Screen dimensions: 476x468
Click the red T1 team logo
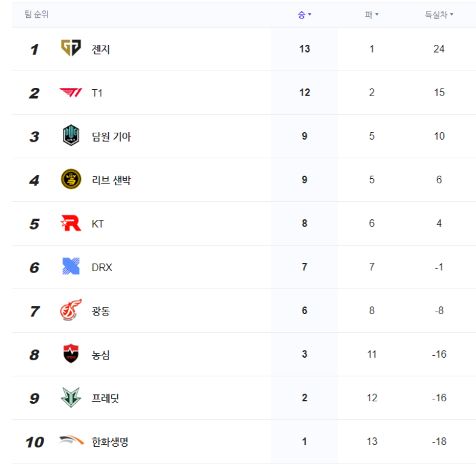click(x=71, y=93)
